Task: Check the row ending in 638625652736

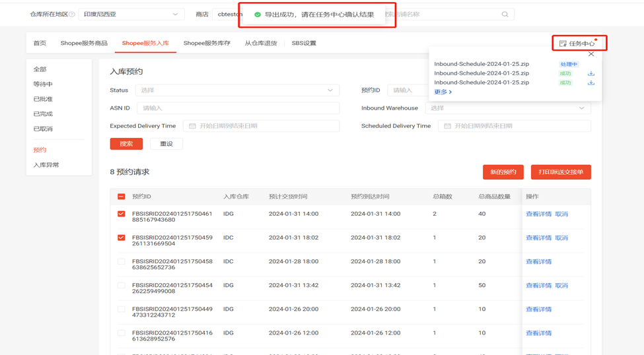Action: point(121,261)
